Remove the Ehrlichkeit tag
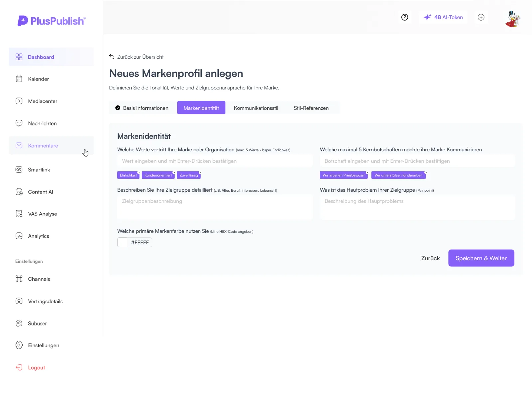 click(x=139, y=172)
